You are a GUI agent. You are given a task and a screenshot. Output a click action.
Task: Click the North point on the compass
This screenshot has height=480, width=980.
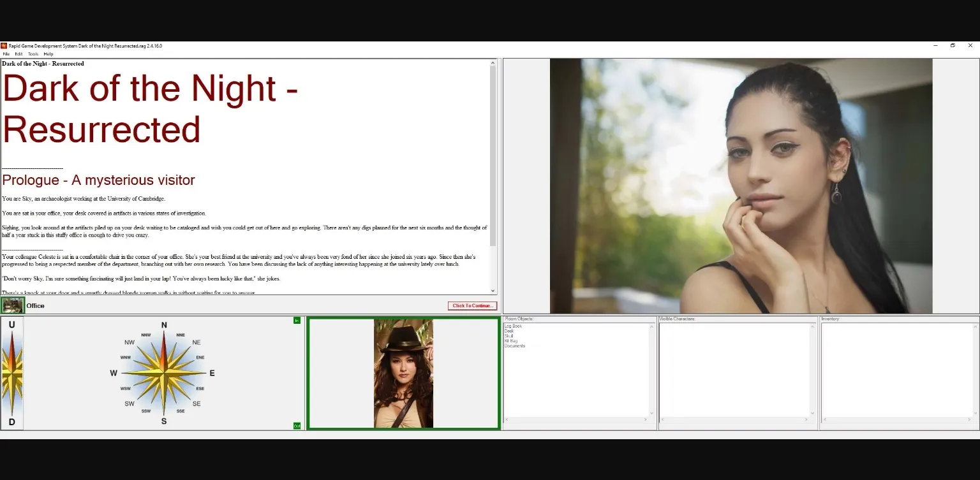164,325
